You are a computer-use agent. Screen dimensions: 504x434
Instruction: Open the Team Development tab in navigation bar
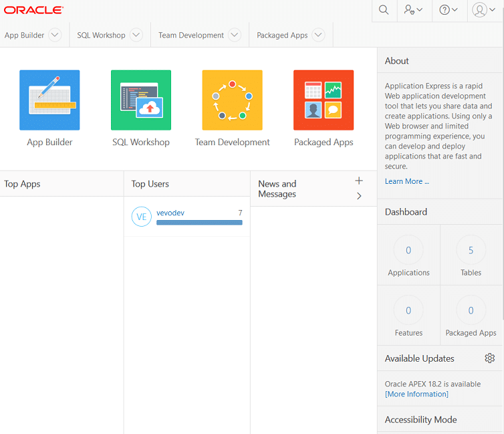pyautogui.click(x=191, y=35)
